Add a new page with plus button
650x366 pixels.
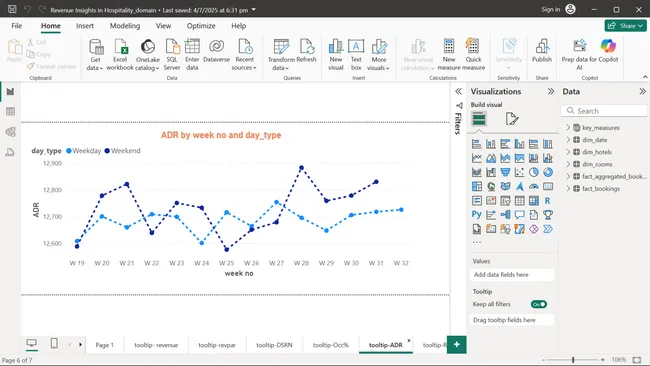(456, 344)
